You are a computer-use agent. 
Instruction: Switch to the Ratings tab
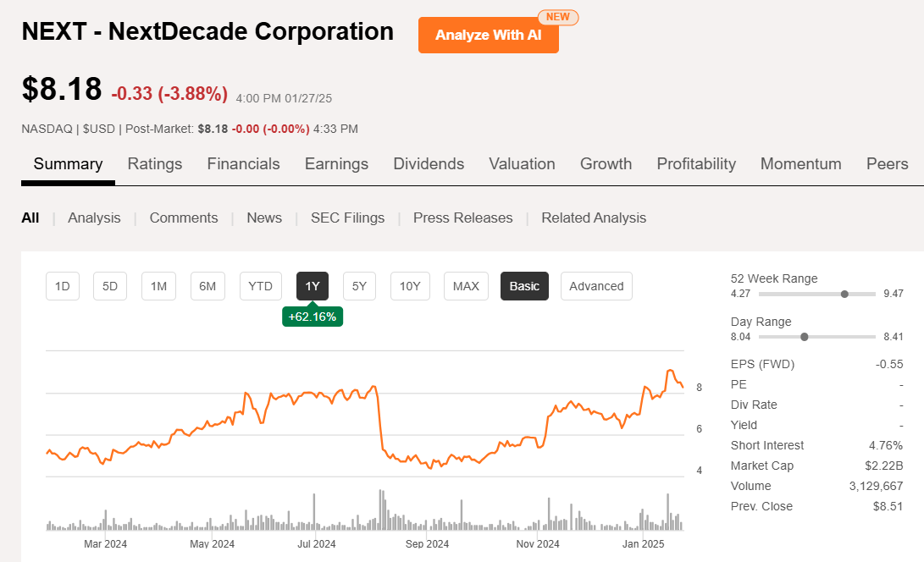[x=154, y=164]
